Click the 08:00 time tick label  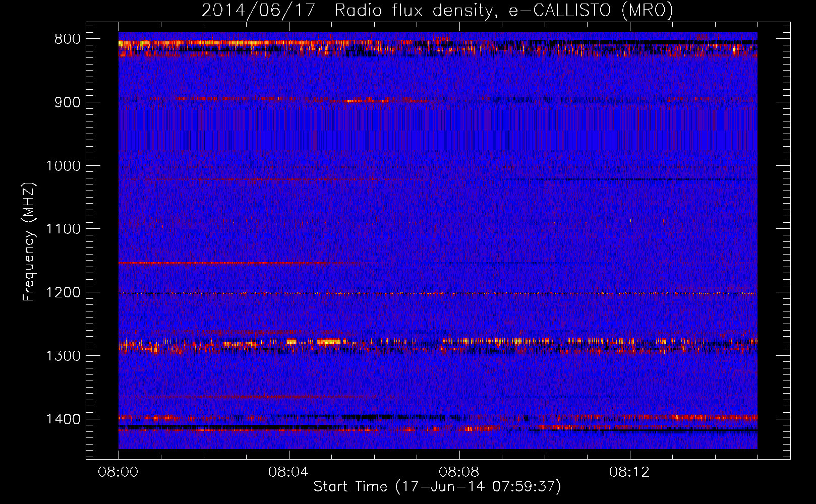(x=119, y=472)
